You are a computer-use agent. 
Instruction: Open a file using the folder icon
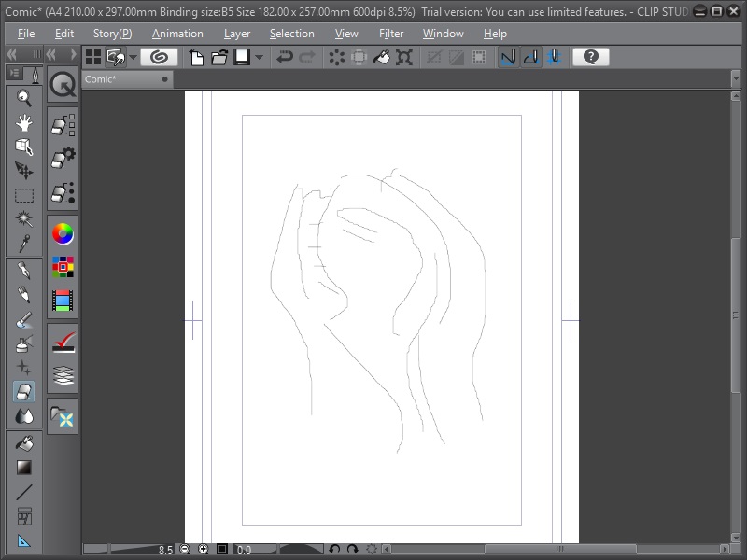coord(218,57)
